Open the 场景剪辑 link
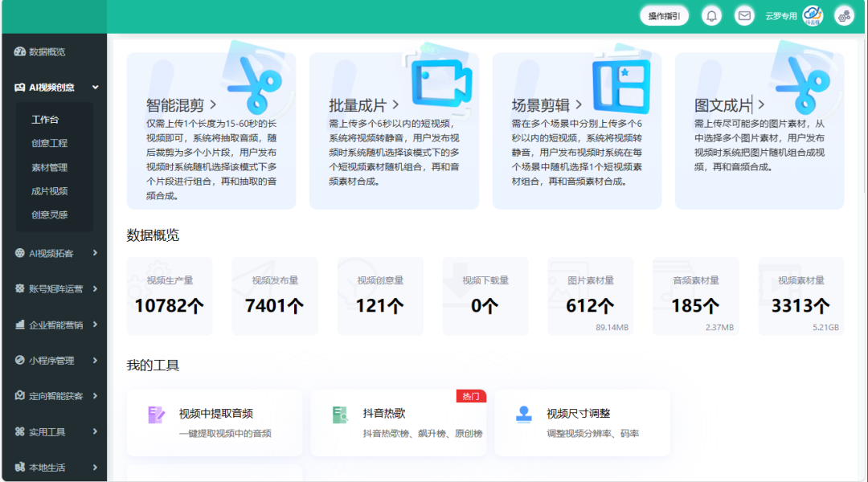This screenshot has width=868, height=482. 547,105
